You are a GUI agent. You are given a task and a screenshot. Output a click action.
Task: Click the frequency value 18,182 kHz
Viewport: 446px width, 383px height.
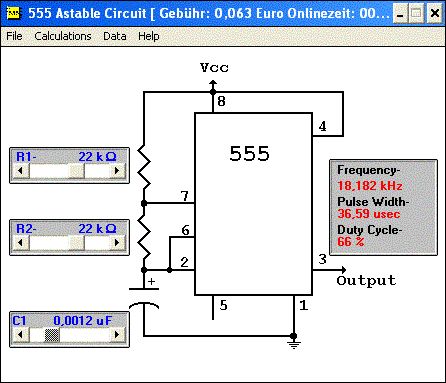coord(370,186)
